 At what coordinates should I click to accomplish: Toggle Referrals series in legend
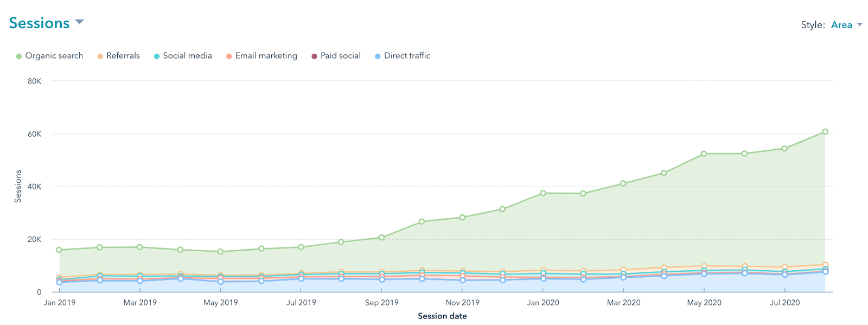point(123,56)
